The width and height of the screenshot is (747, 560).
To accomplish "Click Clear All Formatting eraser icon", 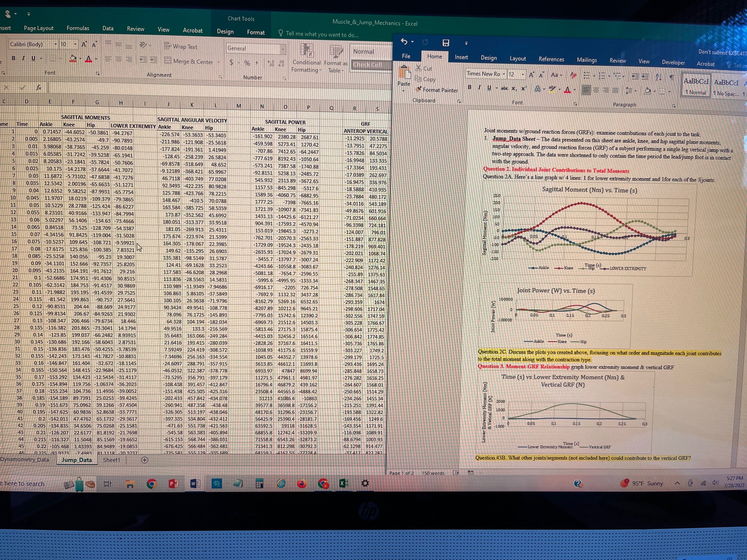I will click(x=573, y=76).
